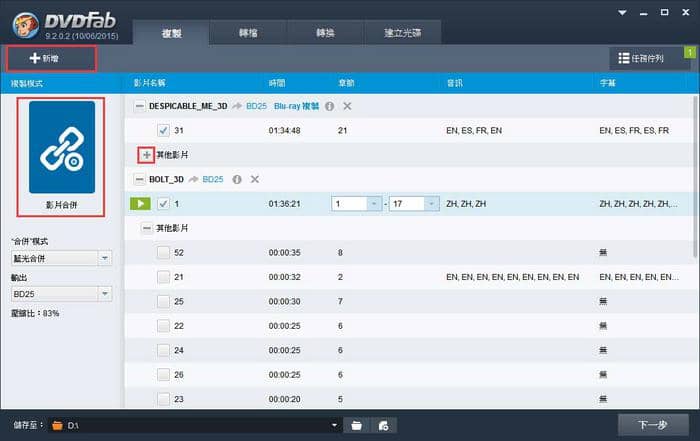Check title 24 checkbox
This screenshot has width=700, height=441.
[x=163, y=350]
